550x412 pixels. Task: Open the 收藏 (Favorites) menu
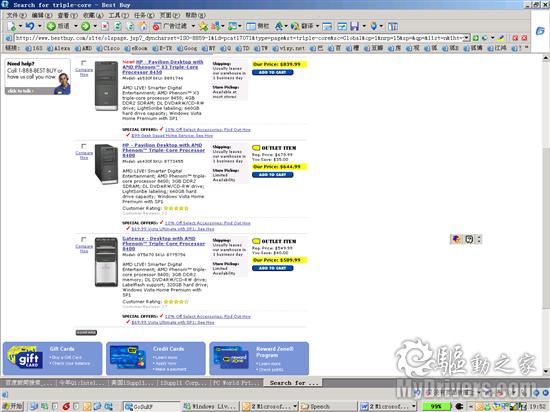(93, 15)
